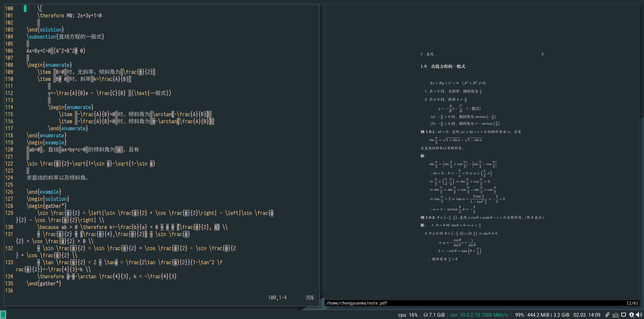
Task: Click the 444.2 MiB | 3.2 GiB memory entry
Action: (x=548, y=315)
